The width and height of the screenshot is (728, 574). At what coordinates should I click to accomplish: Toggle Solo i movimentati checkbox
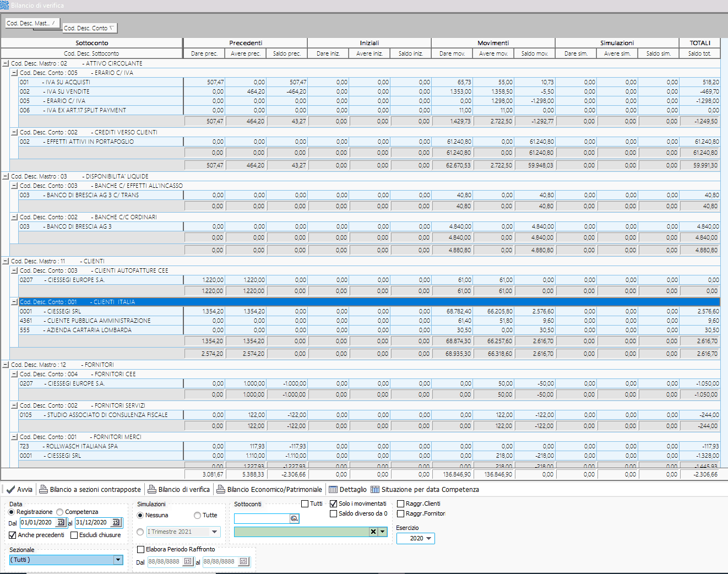(333, 503)
